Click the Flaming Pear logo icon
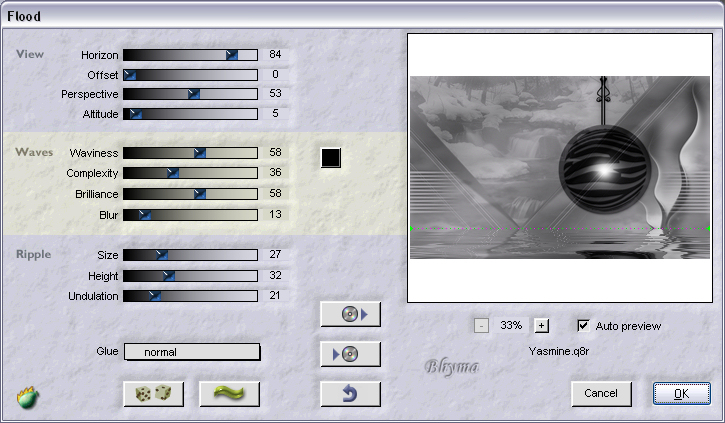The image size is (725, 423). point(28,398)
